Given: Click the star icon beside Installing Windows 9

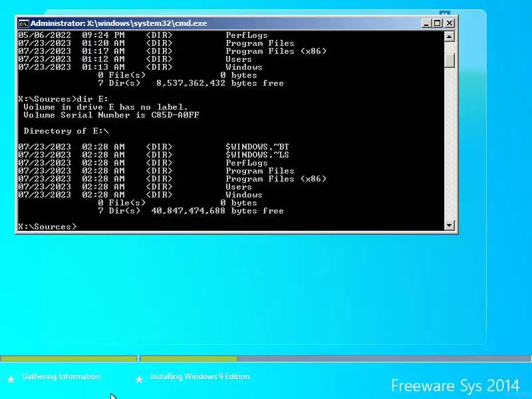Looking at the screenshot, I should (139, 379).
